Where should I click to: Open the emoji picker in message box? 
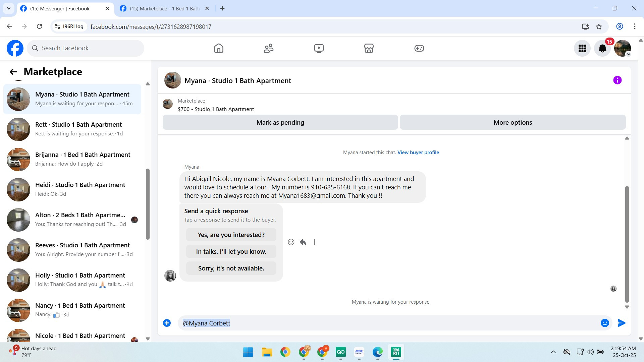(x=605, y=323)
